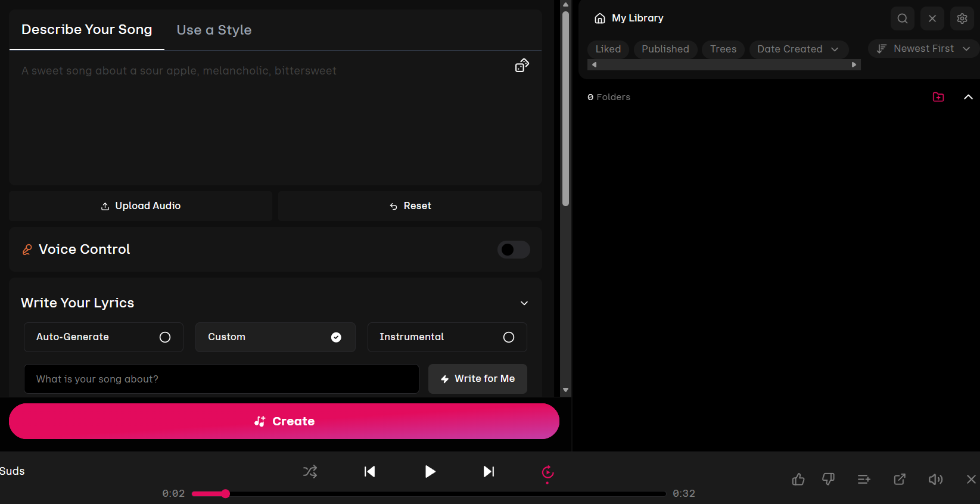
Task: Click the Upload Audio button
Action: 141,206
